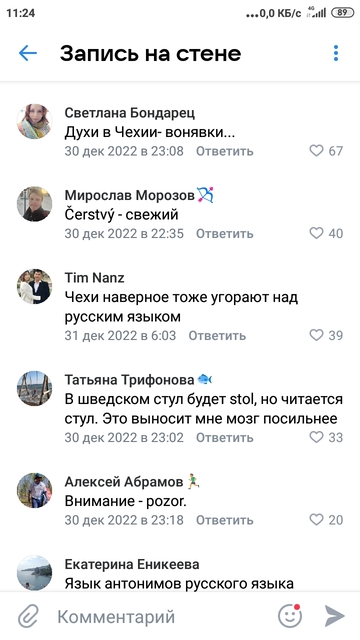This screenshot has height=640, width=360.
Task: Reply to Светлана Бондарец's comment
Action: click(x=224, y=151)
